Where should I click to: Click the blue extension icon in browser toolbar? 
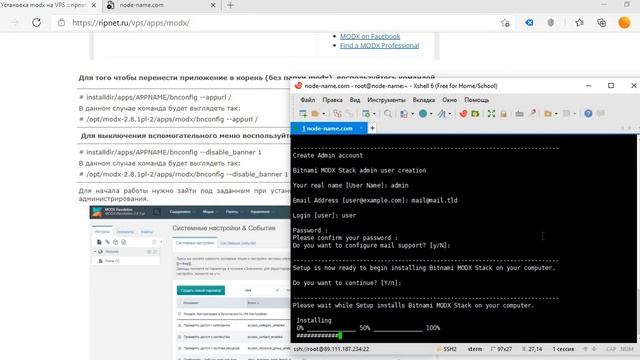pyautogui.click(x=529, y=22)
